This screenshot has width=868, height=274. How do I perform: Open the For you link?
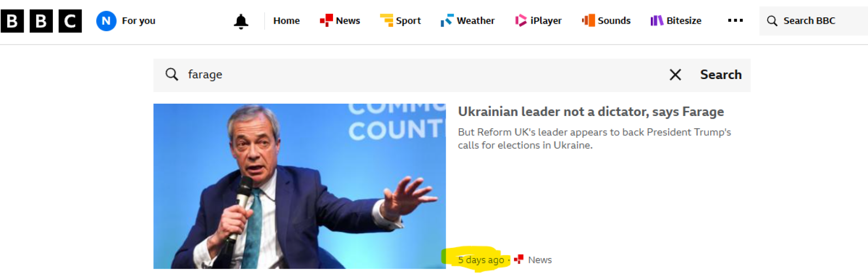tap(139, 21)
